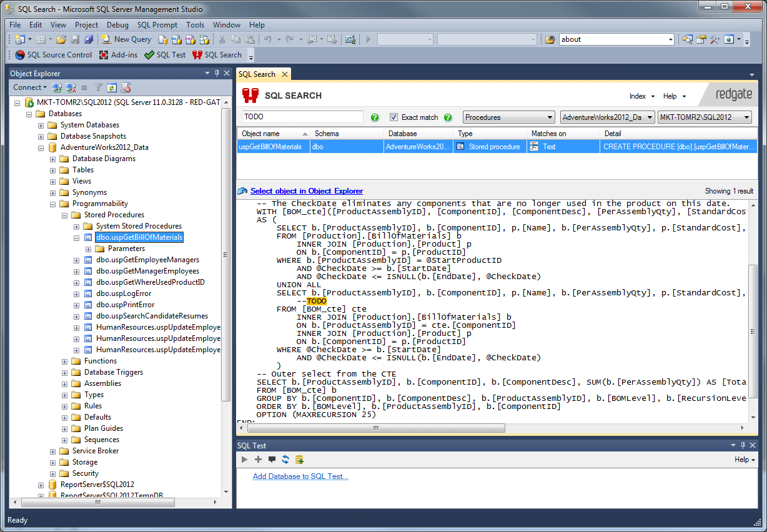This screenshot has height=532, width=767.
Task: Click the Database Engine Query icon
Action: [x=162, y=39]
